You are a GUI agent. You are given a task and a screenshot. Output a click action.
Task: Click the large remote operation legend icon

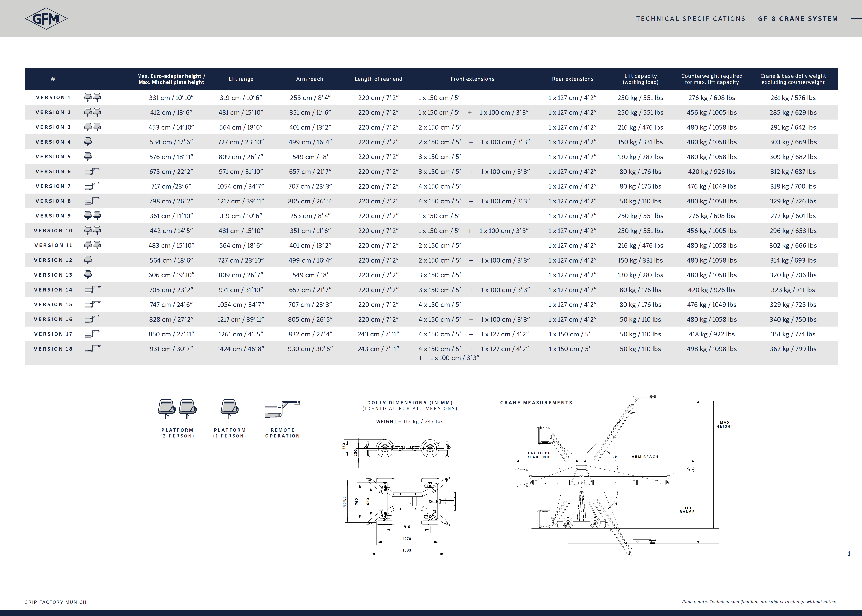pyautogui.click(x=282, y=409)
